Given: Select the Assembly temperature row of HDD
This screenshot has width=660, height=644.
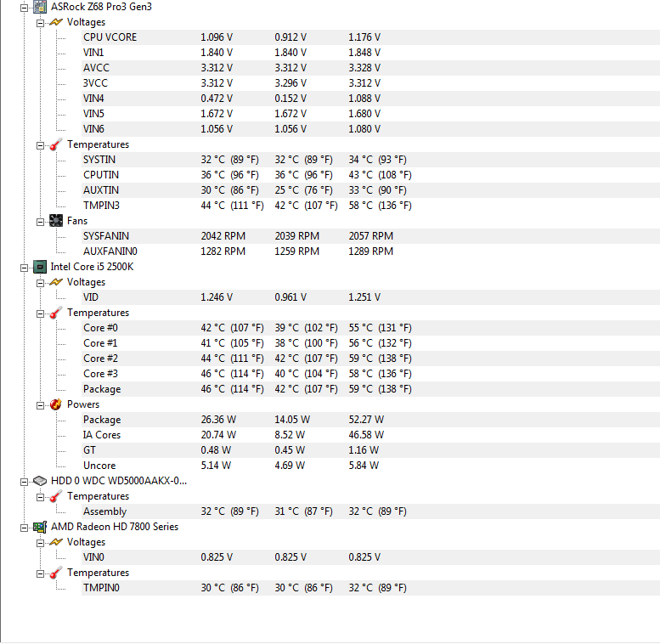Looking at the screenshot, I should click(x=371, y=511).
